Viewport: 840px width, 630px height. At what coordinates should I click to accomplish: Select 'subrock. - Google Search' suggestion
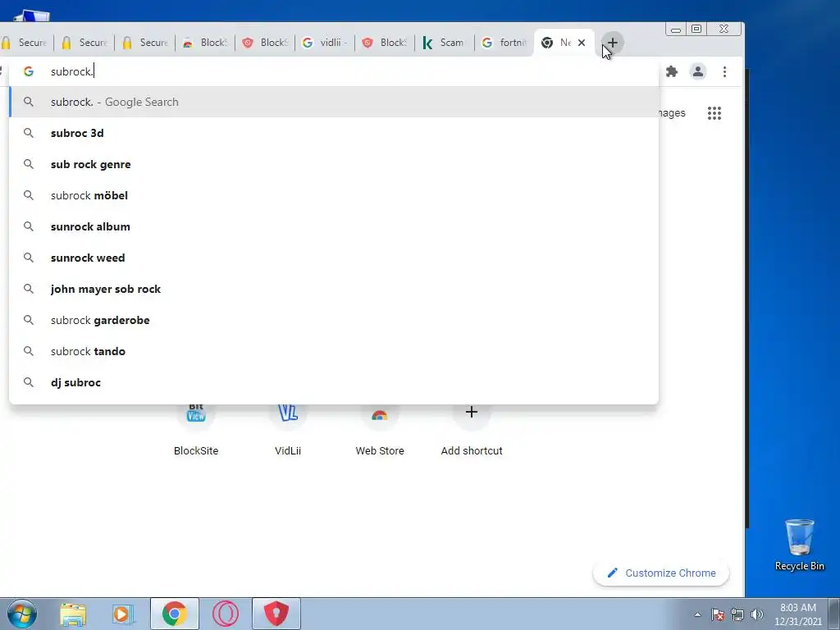tap(334, 102)
